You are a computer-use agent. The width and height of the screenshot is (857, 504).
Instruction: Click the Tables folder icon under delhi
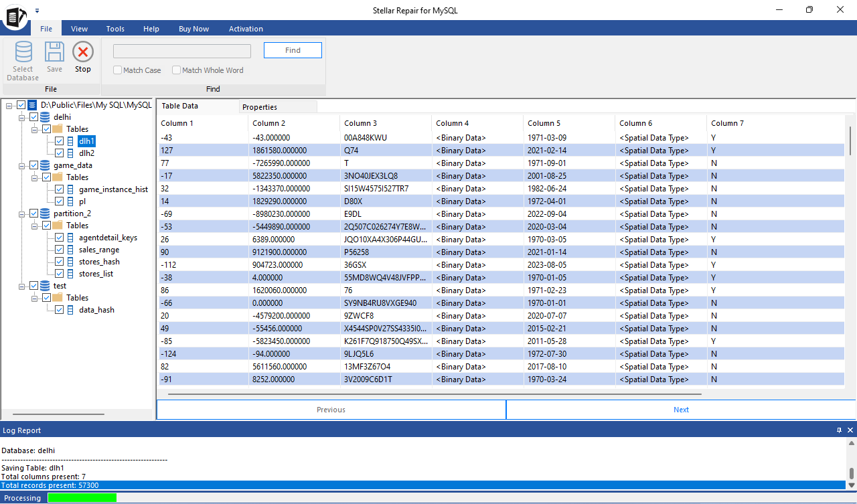coord(58,129)
